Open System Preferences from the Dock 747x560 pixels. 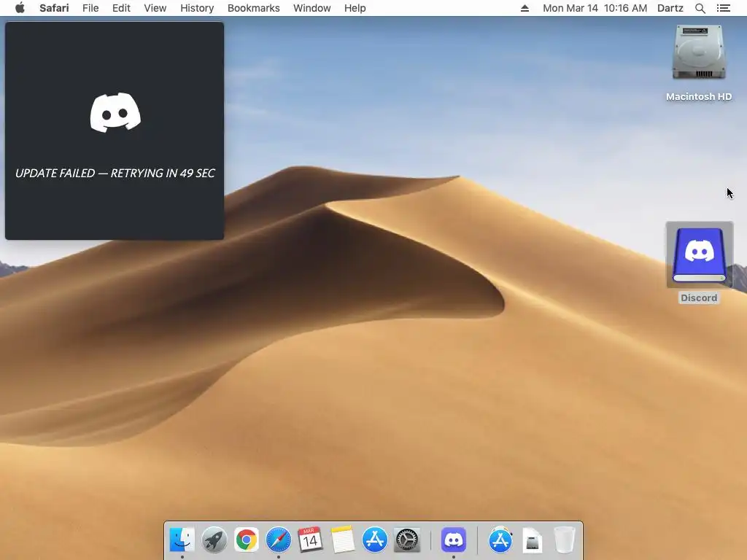407,540
